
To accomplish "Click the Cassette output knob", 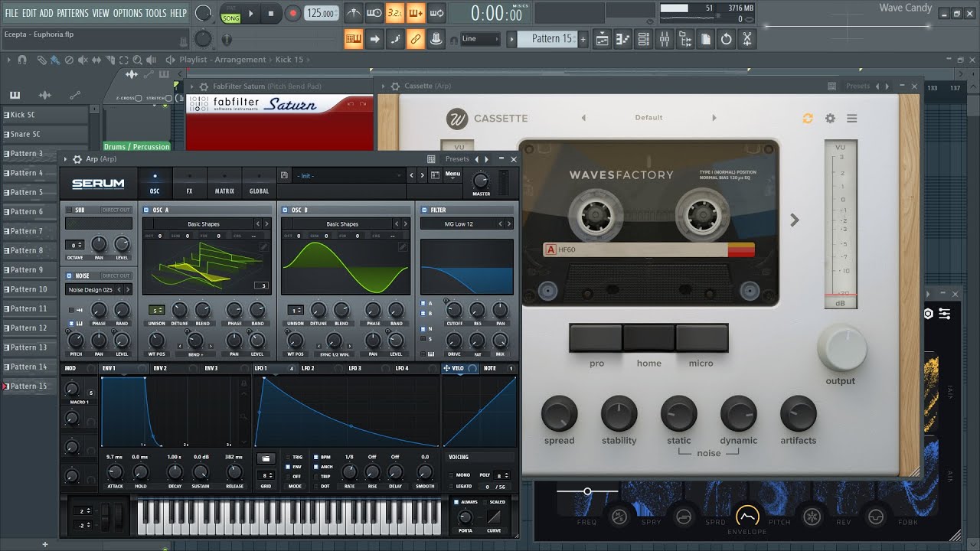I will click(841, 347).
